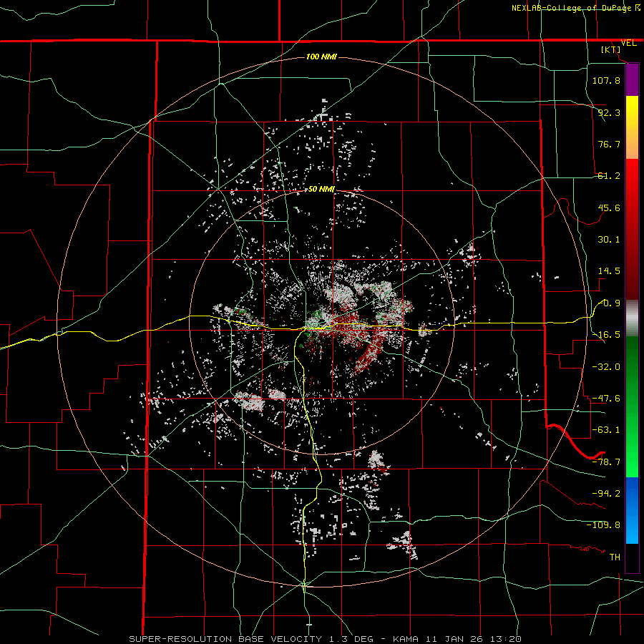Screen dimensions: 644x644
Task: Click the 76.7 legend value
Action: (x=609, y=144)
